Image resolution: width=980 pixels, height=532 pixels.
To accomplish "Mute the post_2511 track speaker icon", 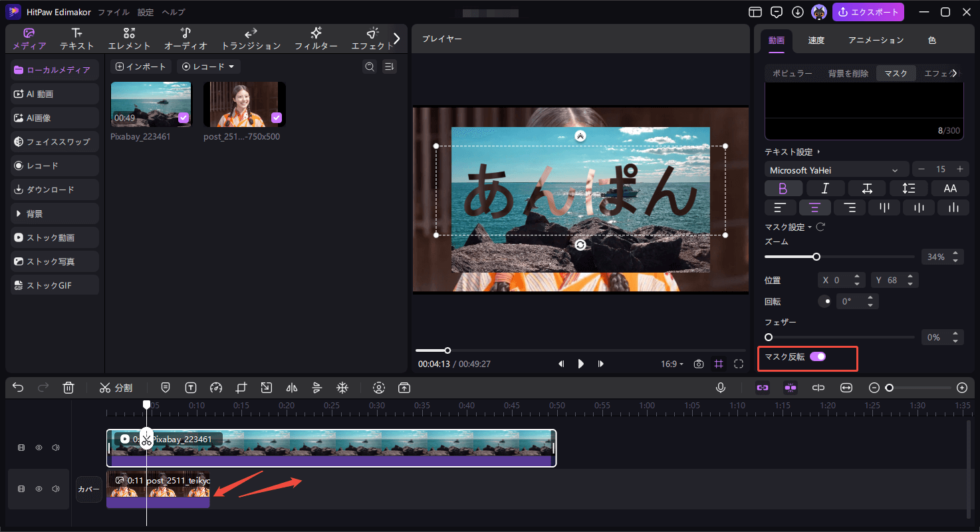I will coord(56,489).
